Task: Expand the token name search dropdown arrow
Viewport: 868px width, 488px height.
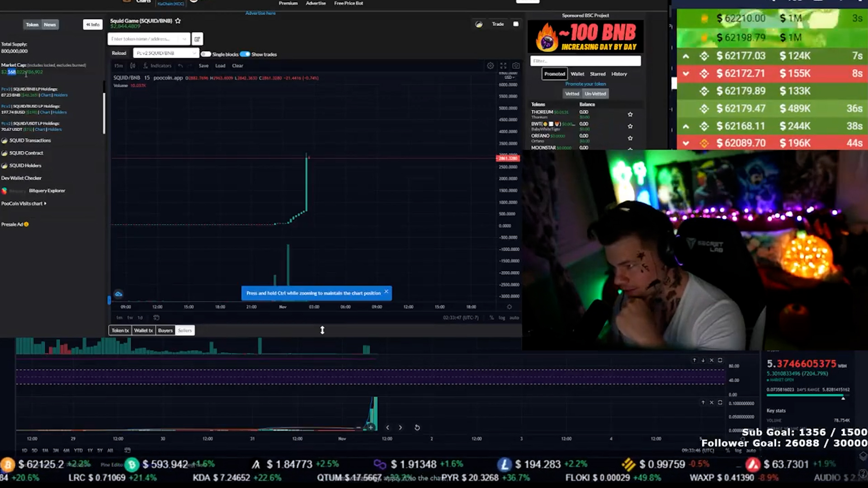Action: [184, 39]
